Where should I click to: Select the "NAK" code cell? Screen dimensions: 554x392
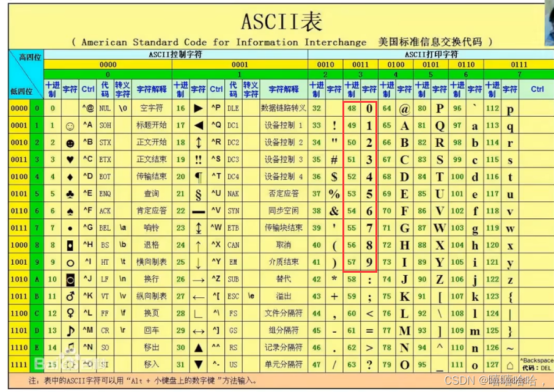click(233, 194)
